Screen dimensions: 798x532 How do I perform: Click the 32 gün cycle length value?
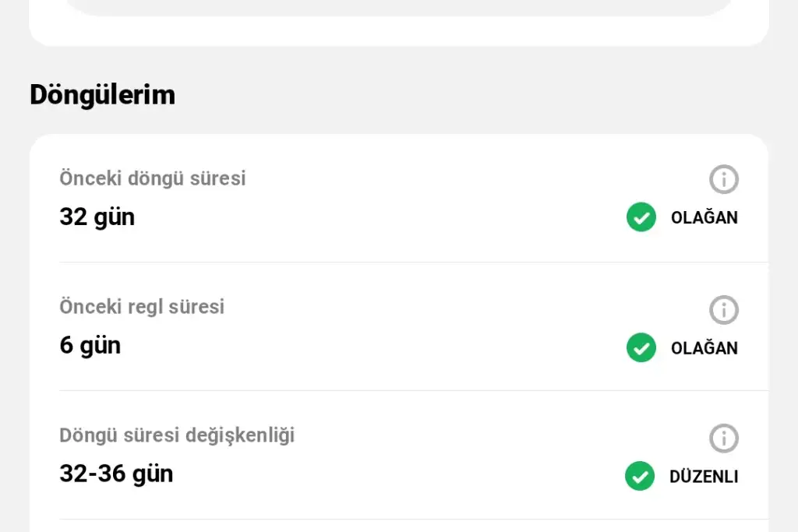97,217
